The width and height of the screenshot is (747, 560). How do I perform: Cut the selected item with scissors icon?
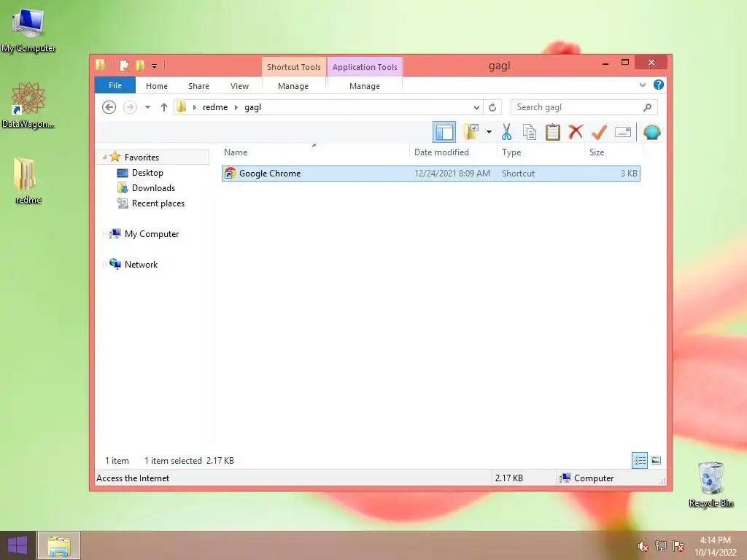pos(506,132)
